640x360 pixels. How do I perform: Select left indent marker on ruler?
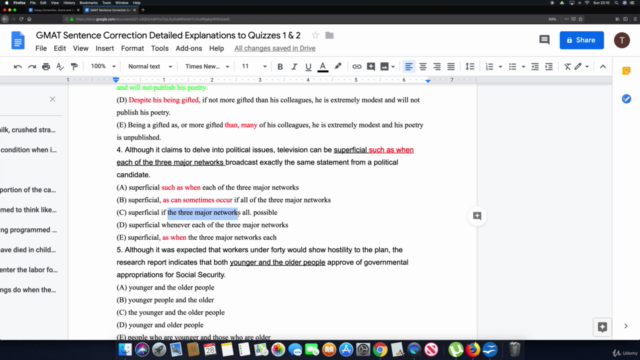point(116,81)
